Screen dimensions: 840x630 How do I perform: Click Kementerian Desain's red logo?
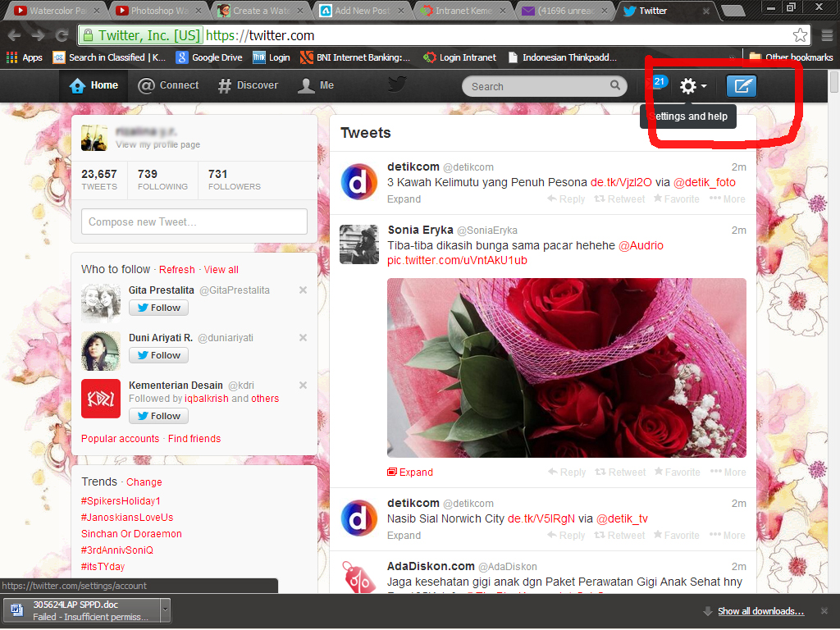coord(101,399)
